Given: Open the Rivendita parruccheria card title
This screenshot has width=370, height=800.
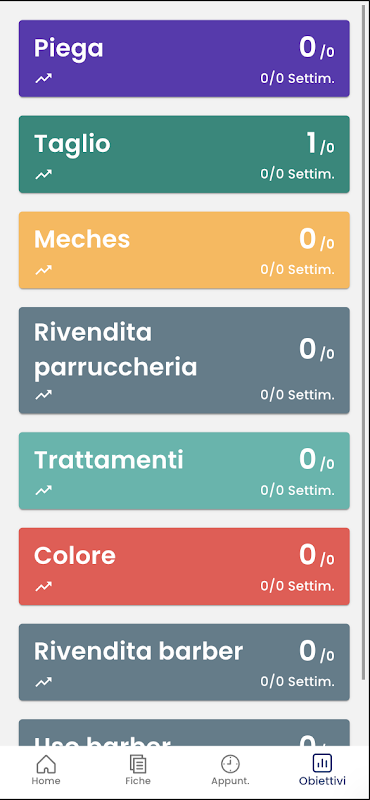Looking at the screenshot, I should pos(115,349).
